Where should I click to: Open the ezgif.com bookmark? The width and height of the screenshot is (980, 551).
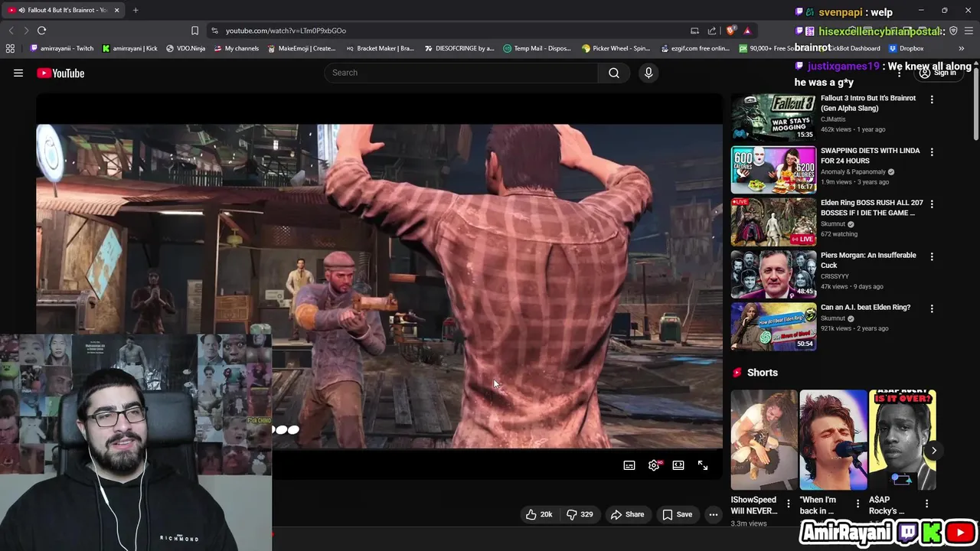point(694,48)
